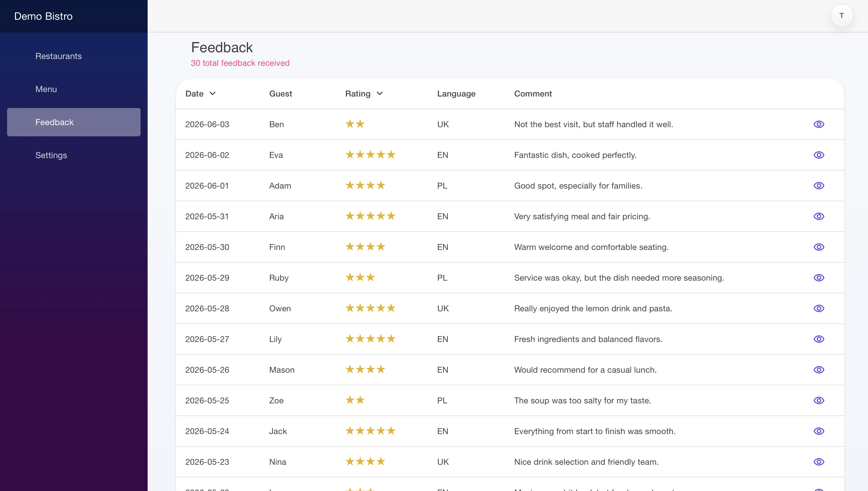View Owen's feedback eye icon

point(819,308)
